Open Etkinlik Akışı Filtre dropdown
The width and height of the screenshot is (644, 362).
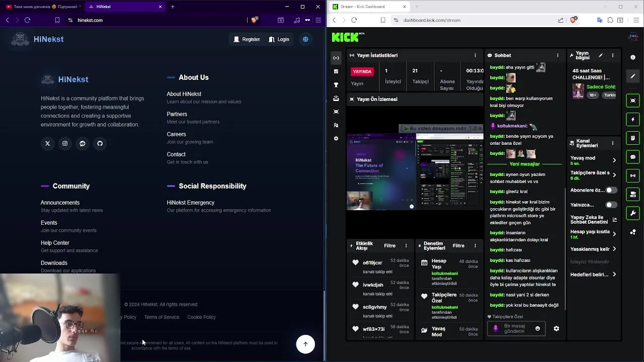(x=390, y=246)
